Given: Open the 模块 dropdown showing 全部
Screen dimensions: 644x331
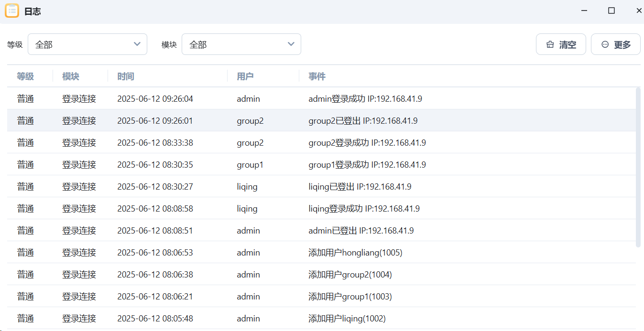Looking at the screenshot, I should [x=241, y=44].
